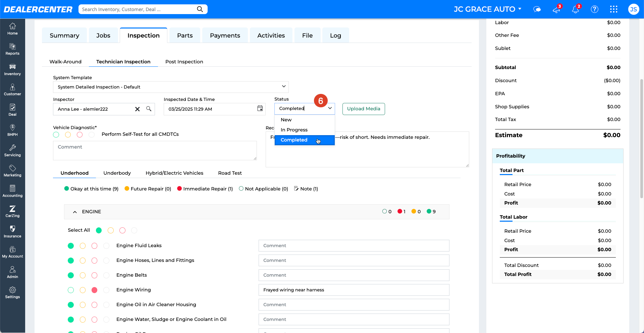This screenshot has width=644, height=333.
Task: Mark Engine Water, Sludge item immediate repair
Action: pyautogui.click(x=95, y=320)
